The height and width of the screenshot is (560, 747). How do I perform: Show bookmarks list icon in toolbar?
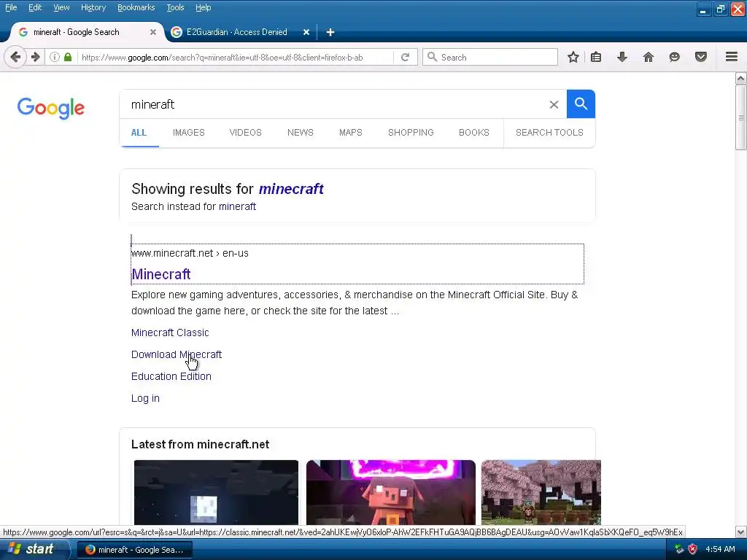[x=596, y=57]
